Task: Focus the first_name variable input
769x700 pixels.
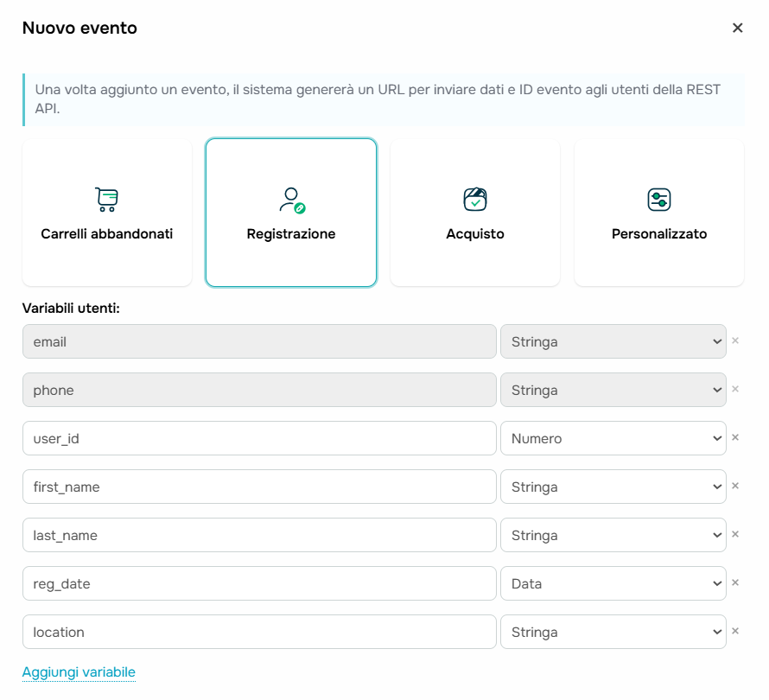Action: pos(259,487)
